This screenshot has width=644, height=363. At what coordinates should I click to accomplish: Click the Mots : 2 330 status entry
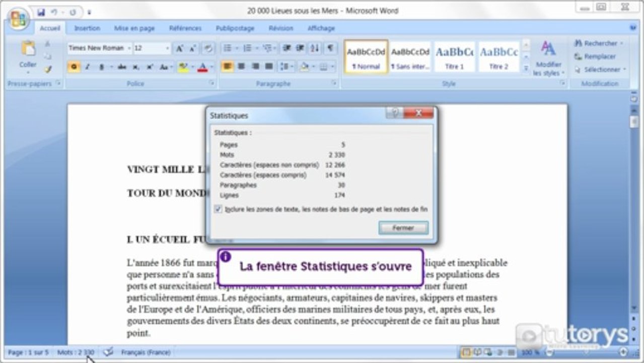76,352
